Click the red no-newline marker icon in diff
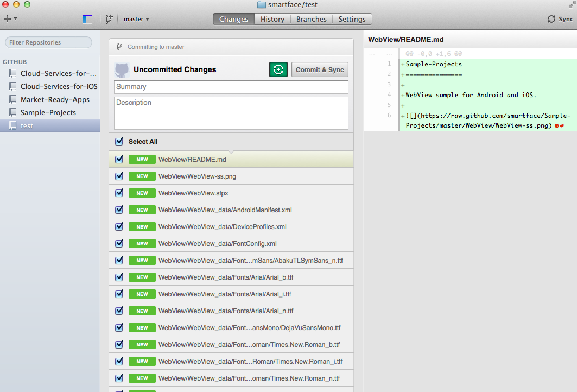Image resolution: width=577 pixels, height=392 pixels. click(559, 126)
